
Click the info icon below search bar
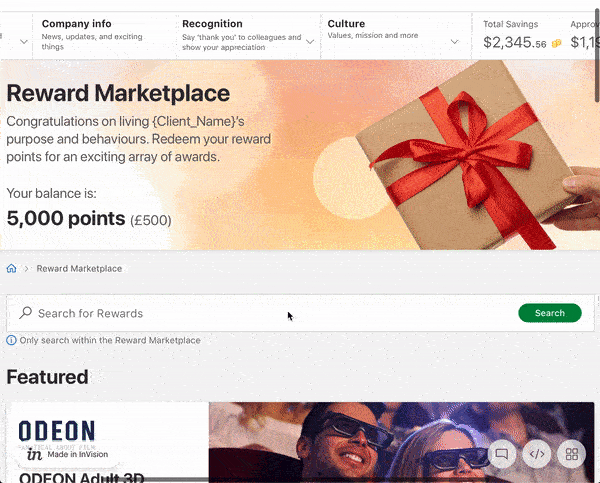(12, 340)
